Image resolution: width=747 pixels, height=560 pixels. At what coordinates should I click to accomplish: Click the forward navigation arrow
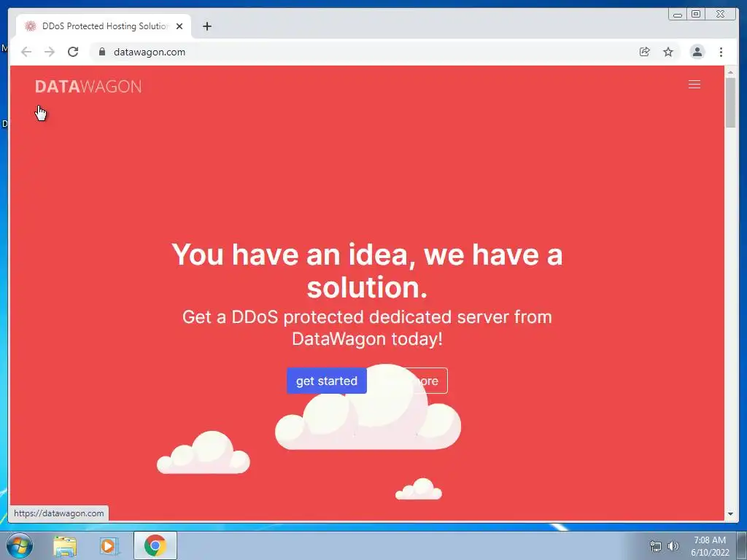coord(50,52)
